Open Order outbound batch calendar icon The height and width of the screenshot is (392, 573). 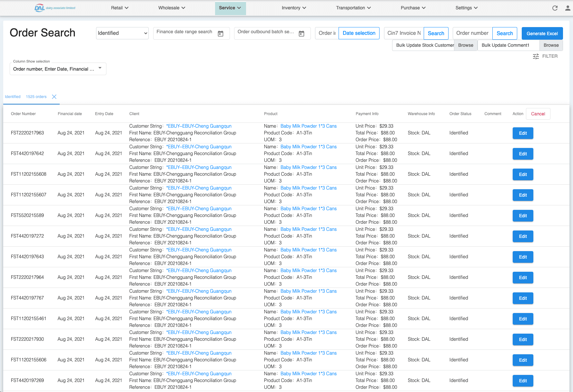(301, 34)
